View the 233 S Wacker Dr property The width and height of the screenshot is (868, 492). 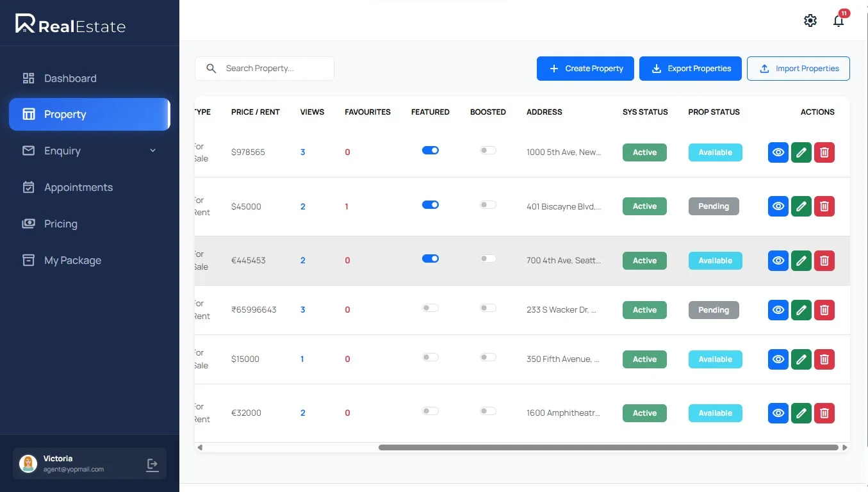click(778, 310)
